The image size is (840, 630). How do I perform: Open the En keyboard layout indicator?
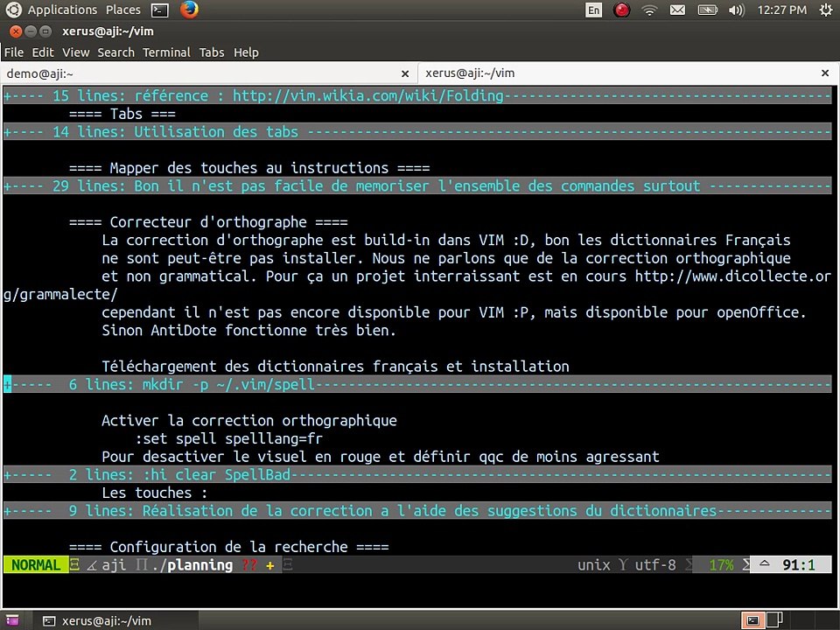click(x=593, y=10)
